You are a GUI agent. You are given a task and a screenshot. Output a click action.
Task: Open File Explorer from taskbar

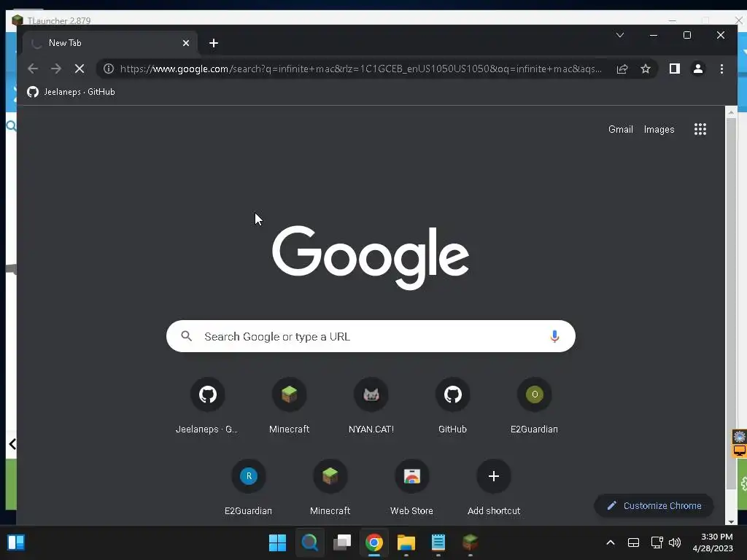[406, 542]
